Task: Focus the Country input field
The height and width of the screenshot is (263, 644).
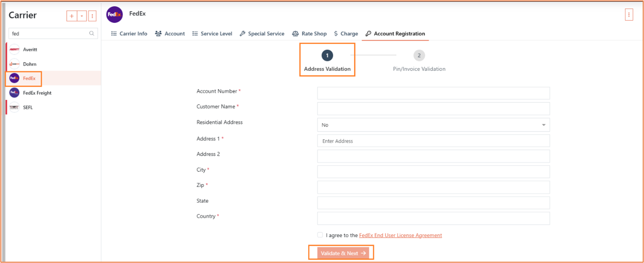Action: tap(433, 218)
